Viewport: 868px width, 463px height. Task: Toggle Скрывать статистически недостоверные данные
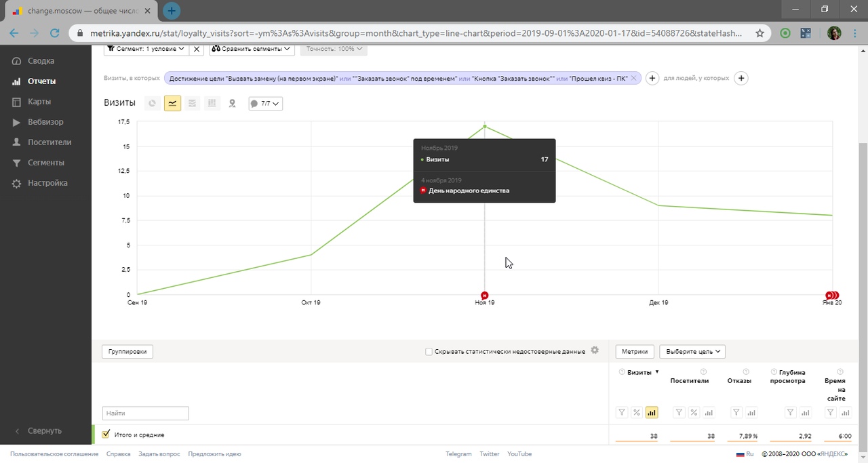coord(428,351)
